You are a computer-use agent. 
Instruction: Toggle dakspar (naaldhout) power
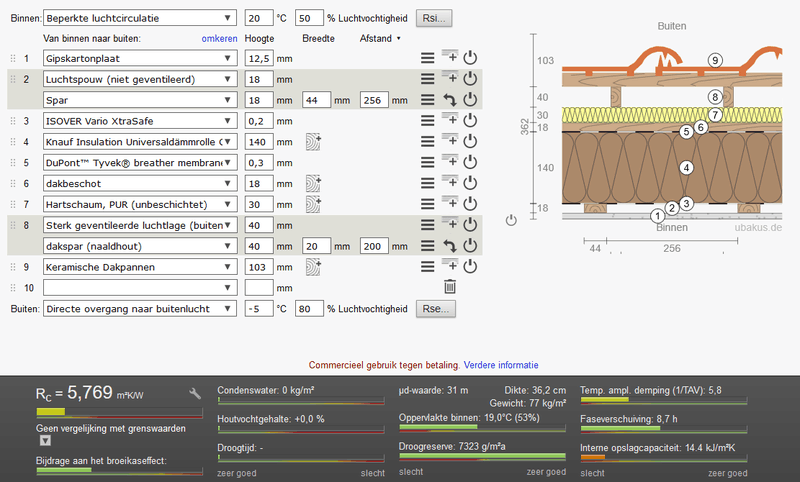pos(470,246)
